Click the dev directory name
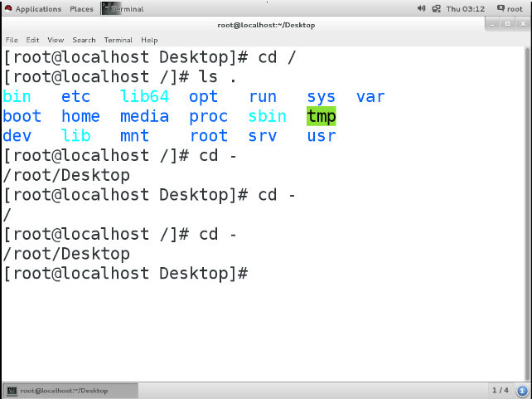 17,136
